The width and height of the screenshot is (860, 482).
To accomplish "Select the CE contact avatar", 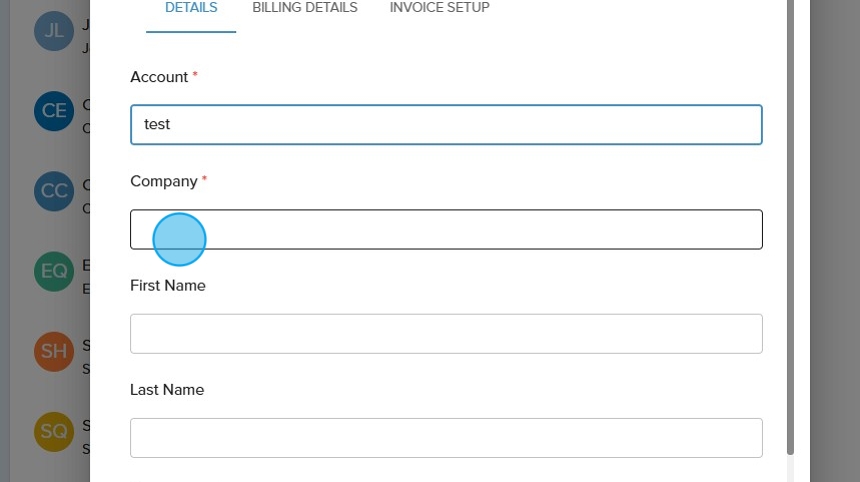I will coord(54,111).
